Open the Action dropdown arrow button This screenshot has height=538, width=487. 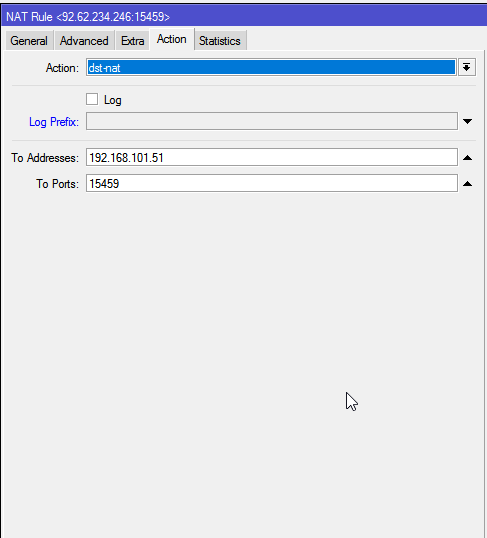[x=467, y=67]
